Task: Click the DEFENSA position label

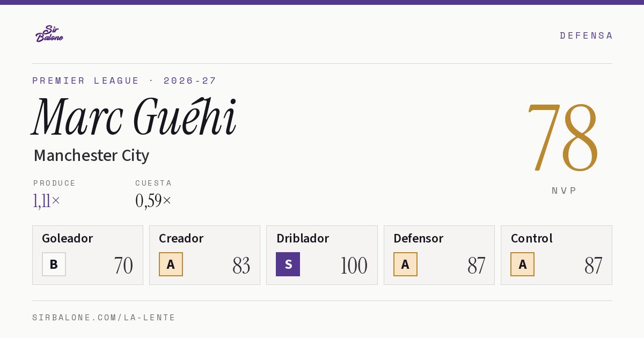Action: [x=586, y=35]
